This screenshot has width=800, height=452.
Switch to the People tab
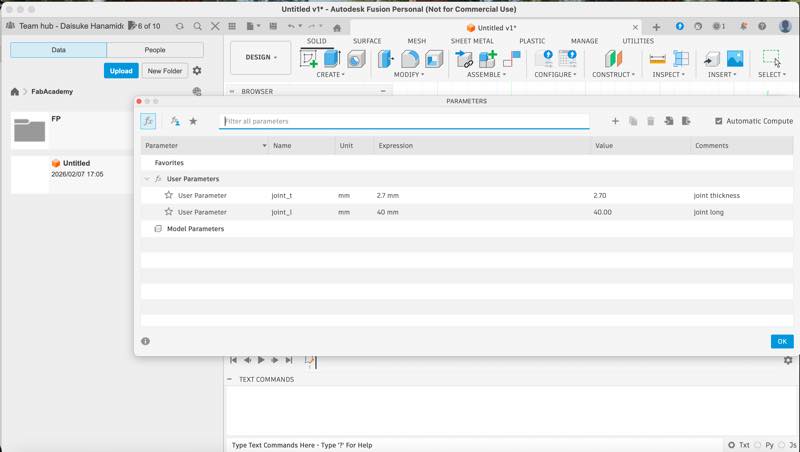(x=155, y=50)
